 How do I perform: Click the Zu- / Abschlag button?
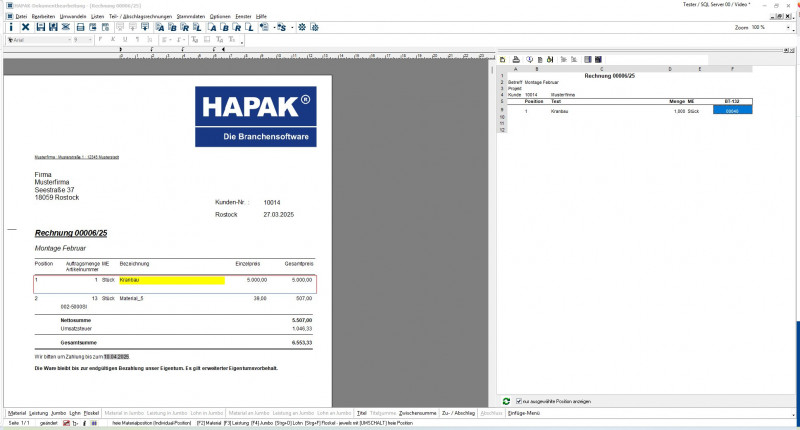point(458,413)
